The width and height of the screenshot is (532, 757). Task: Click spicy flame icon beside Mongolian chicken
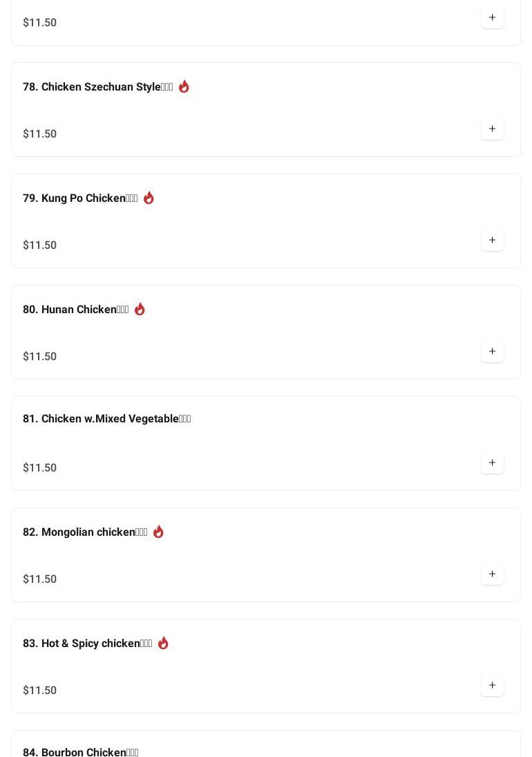pyautogui.click(x=158, y=532)
